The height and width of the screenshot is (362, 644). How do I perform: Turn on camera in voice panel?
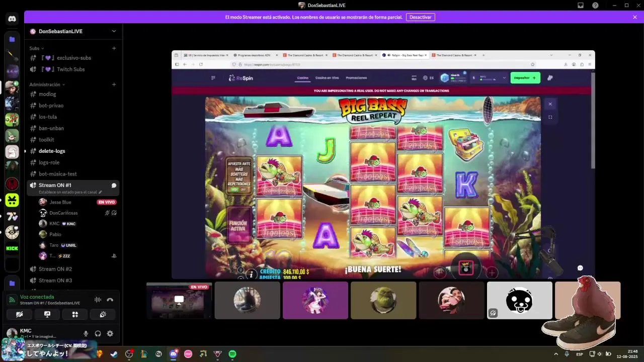coord(20,314)
